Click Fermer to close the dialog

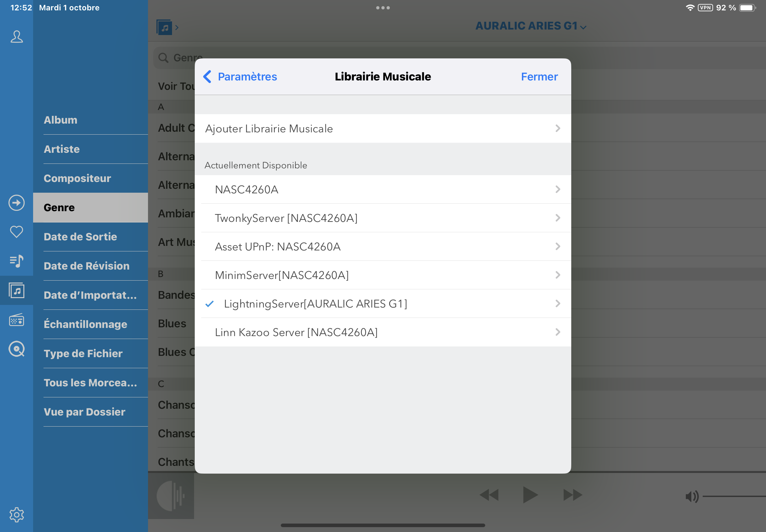coord(539,77)
